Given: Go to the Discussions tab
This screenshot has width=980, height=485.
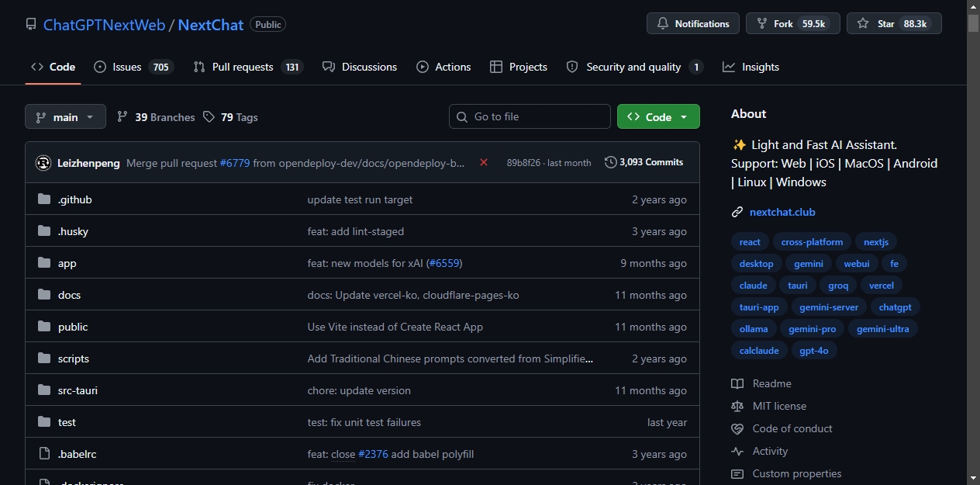Looking at the screenshot, I should (x=360, y=67).
